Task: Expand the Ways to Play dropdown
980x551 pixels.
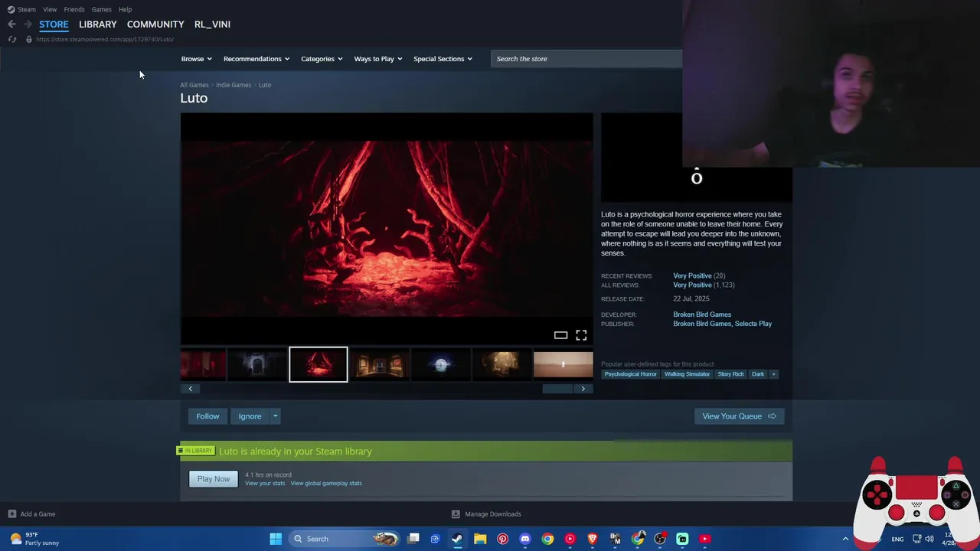Action: (x=378, y=59)
